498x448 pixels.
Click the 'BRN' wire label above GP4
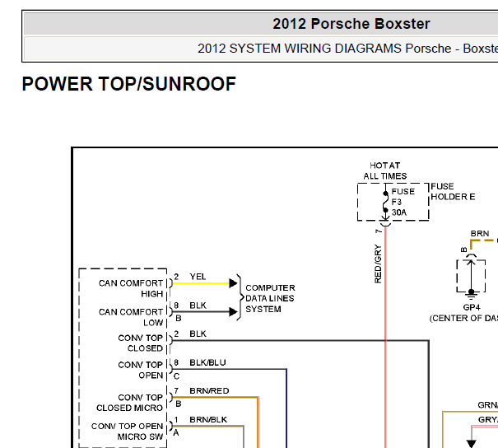point(480,234)
